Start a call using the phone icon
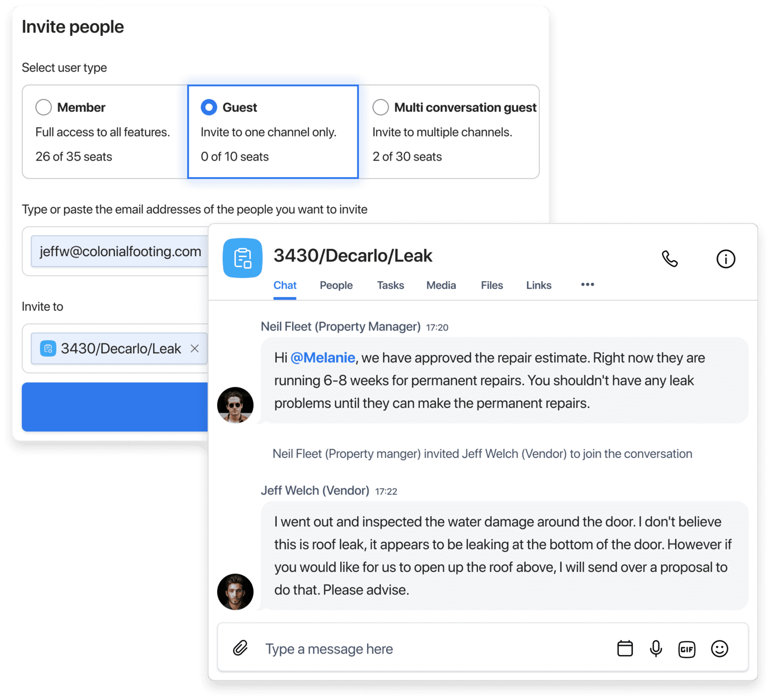This screenshot has width=771, height=700. [670, 259]
